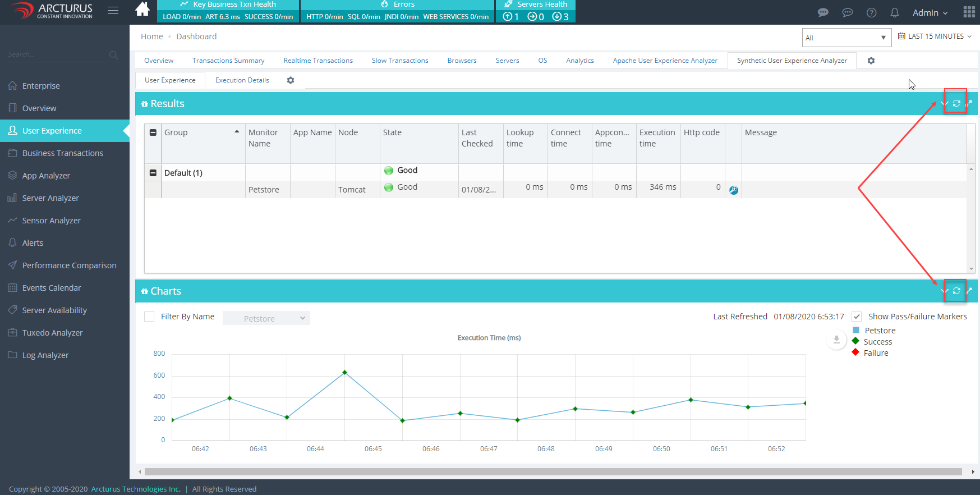Click the home icon in top bar
Image resolution: width=980 pixels, height=495 pixels.
click(142, 10)
